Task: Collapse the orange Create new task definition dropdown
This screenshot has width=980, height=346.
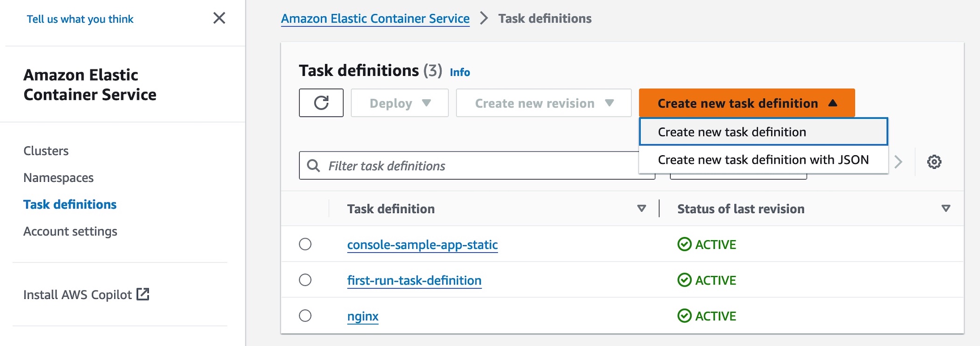Action: tap(747, 103)
